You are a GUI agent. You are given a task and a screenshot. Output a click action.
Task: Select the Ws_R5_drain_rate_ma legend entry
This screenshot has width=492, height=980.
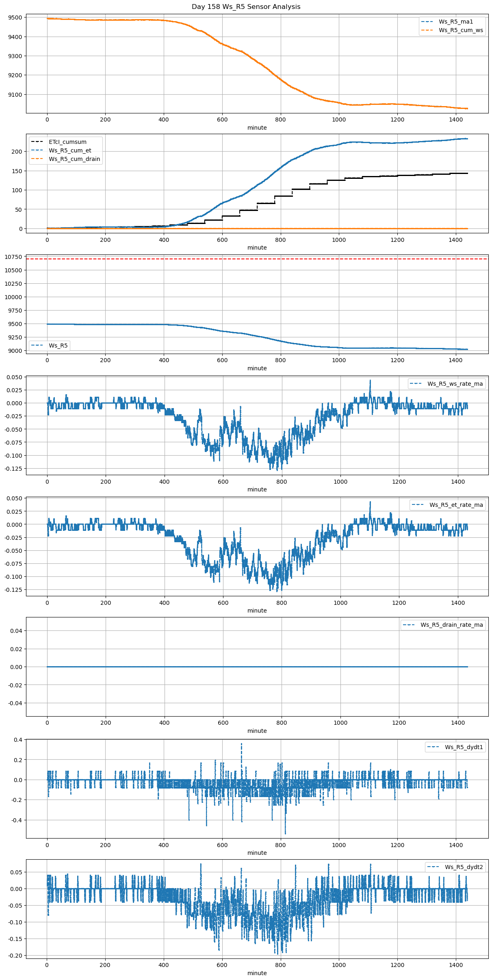451,625
